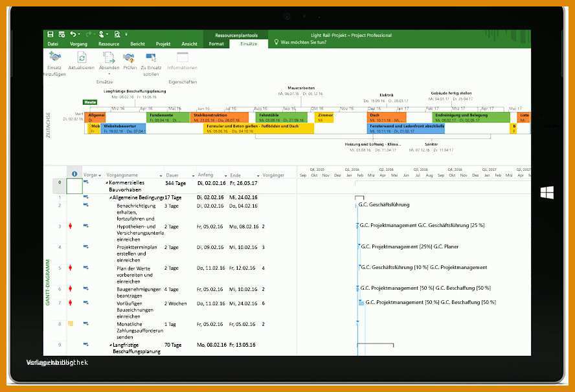The image size is (575, 392).
Task: Select the Fahrstühle bar on the timeline
Action: (282, 118)
